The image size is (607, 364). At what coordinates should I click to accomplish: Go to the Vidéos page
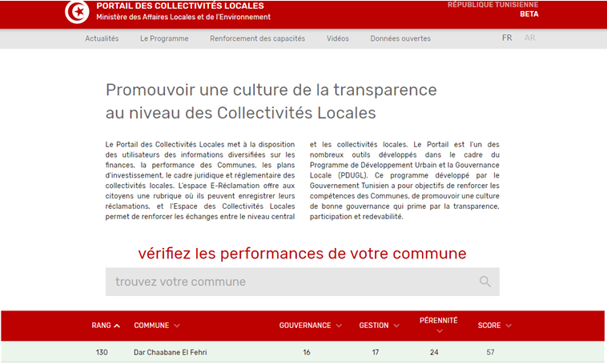338,38
